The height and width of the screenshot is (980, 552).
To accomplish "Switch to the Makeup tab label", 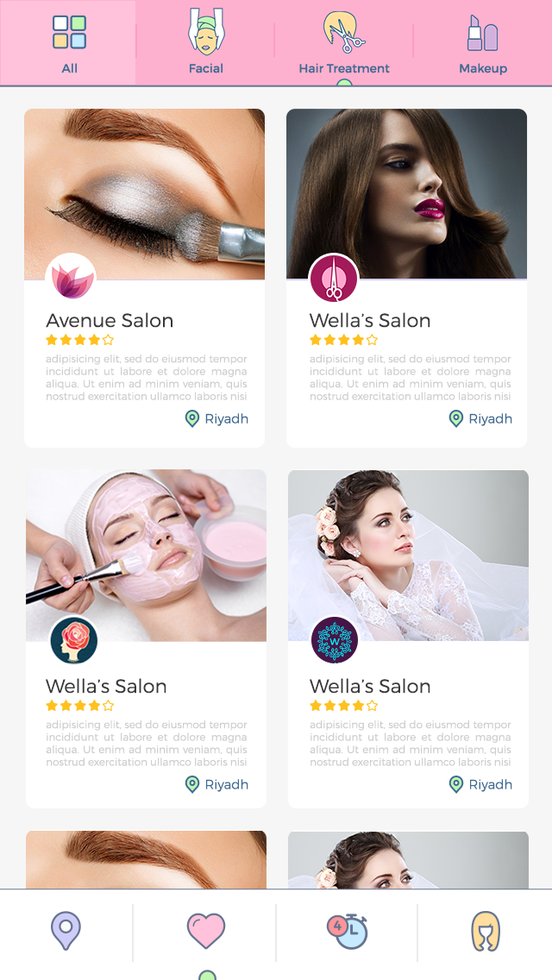I will pos(483,68).
